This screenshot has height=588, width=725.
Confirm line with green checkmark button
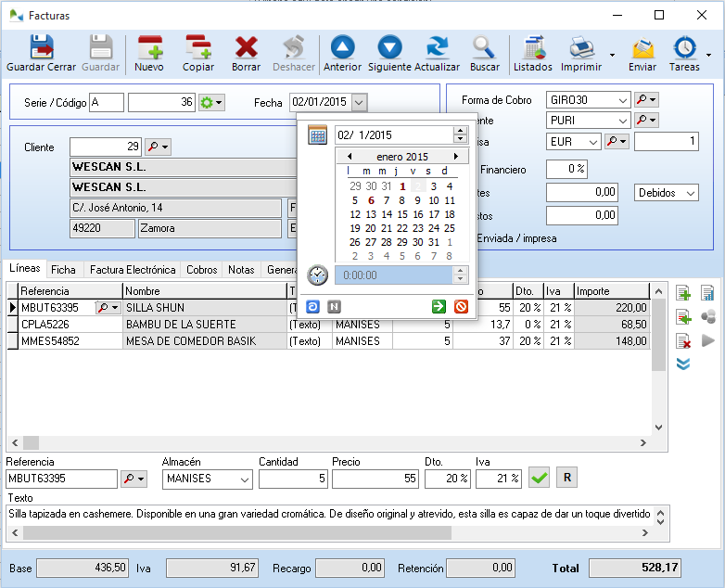click(539, 479)
